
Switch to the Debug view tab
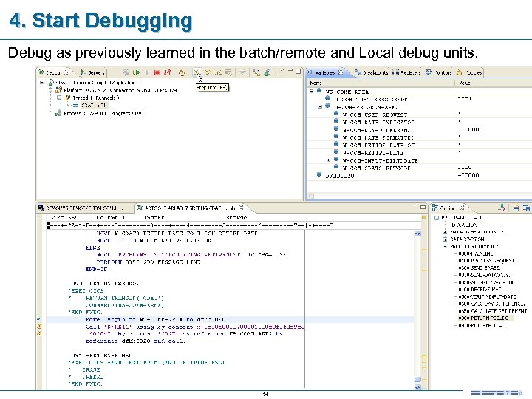pyautogui.click(x=54, y=72)
